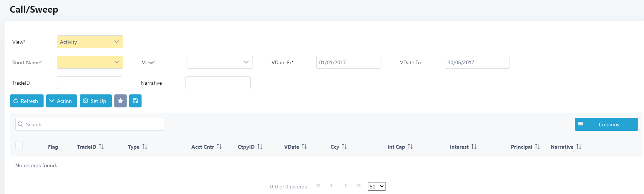Focus the Narrative text field
The height and width of the screenshot is (194, 644).
click(x=218, y=83)
